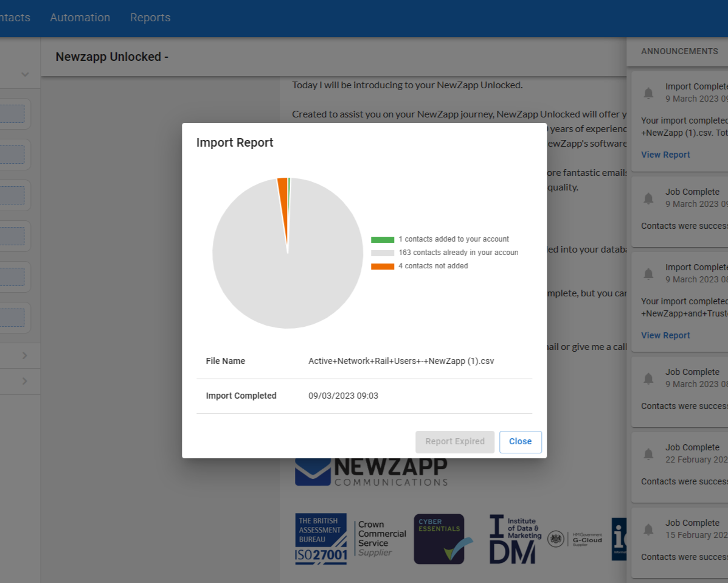Image resolution: width=728 pixels, height=583 pixels.
Task: Open the Automation menu
Action: [x=80, y=18]
